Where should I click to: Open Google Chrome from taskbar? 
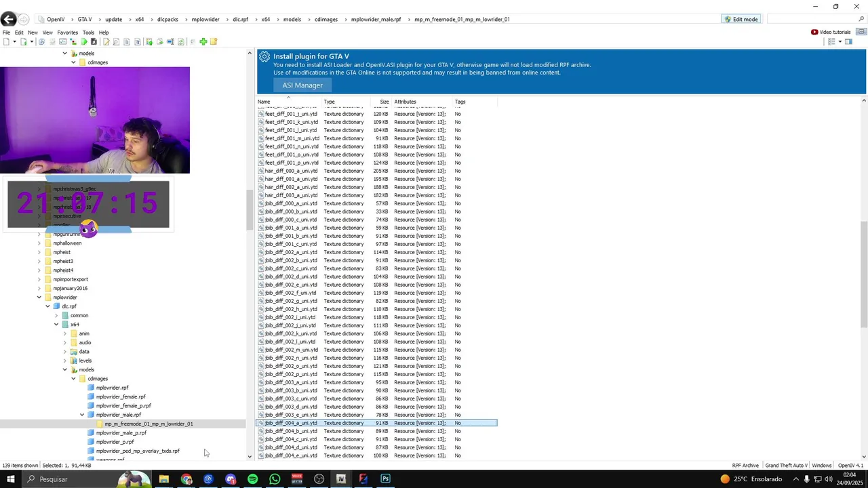(x=186, y=479)
